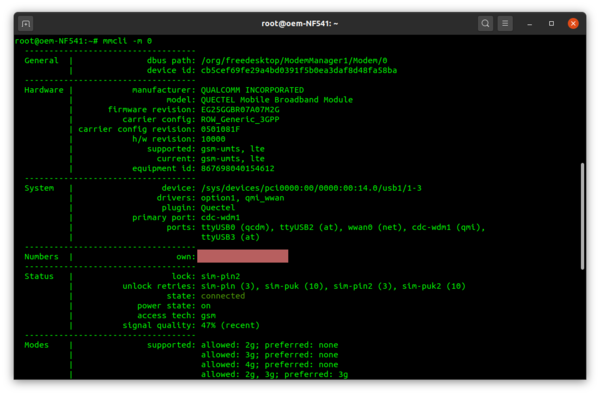Click the Status section label

click(39, 276)
